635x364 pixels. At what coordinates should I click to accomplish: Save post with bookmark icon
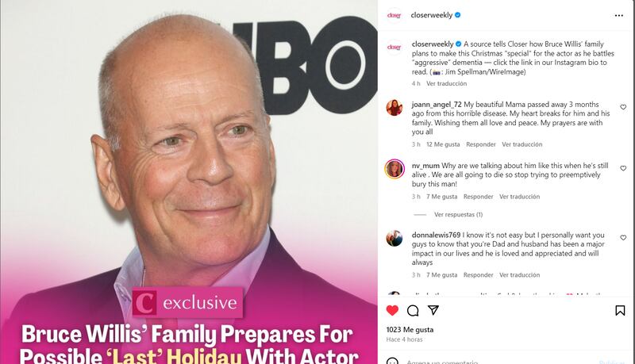[620, 311]
